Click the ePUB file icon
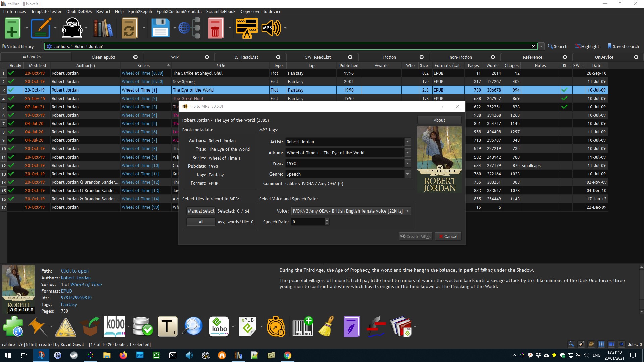 click(x=248, y=326)
